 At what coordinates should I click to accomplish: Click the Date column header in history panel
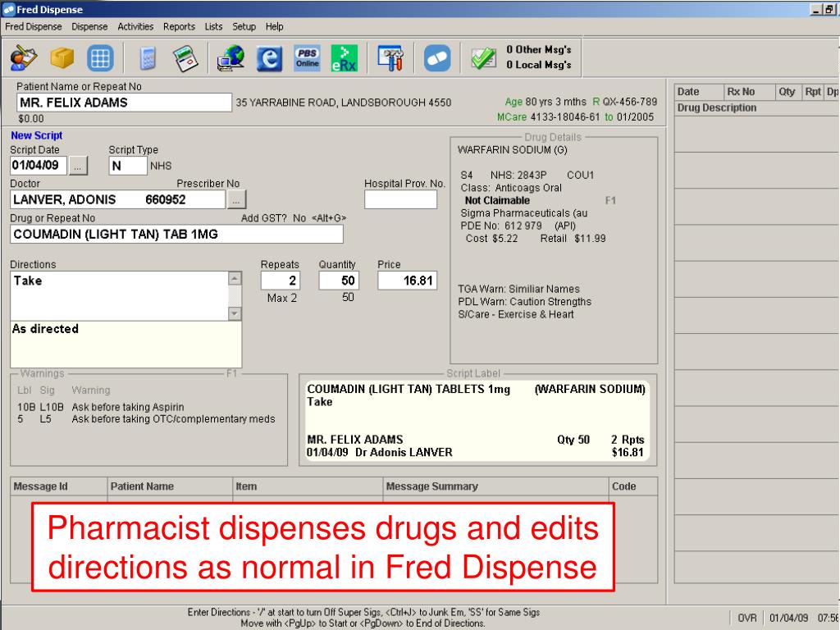pos(699,92)
